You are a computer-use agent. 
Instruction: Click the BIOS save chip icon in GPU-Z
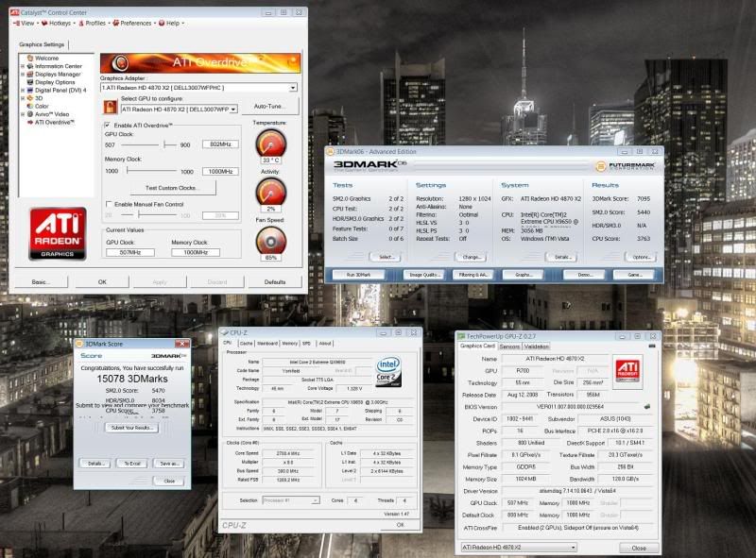(x=647, y=407)
